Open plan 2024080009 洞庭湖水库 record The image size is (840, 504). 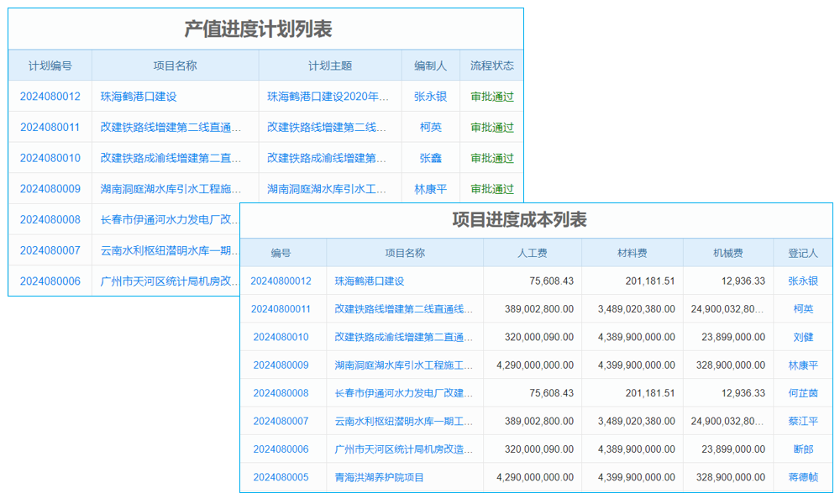(50, 189)
